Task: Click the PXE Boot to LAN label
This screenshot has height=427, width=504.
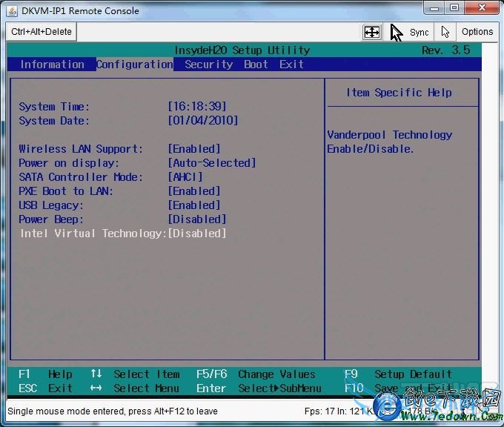Action: (66, 191)
